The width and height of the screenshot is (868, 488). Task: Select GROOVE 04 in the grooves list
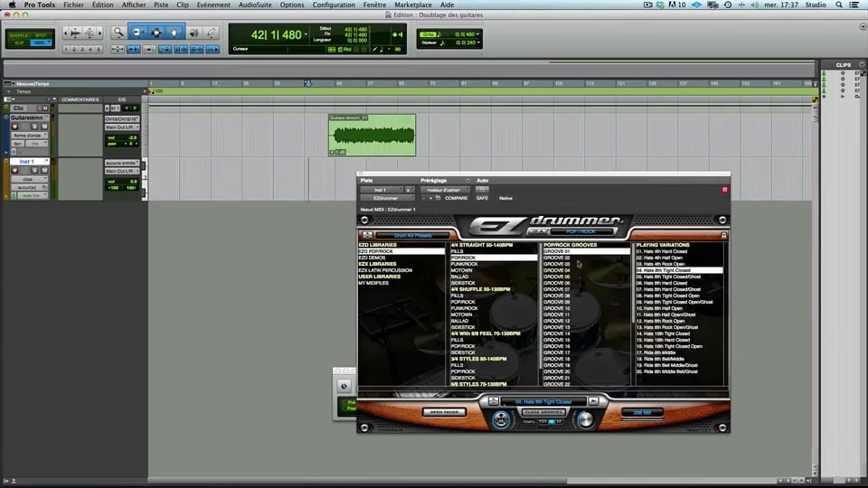click(x=557, y=270)
